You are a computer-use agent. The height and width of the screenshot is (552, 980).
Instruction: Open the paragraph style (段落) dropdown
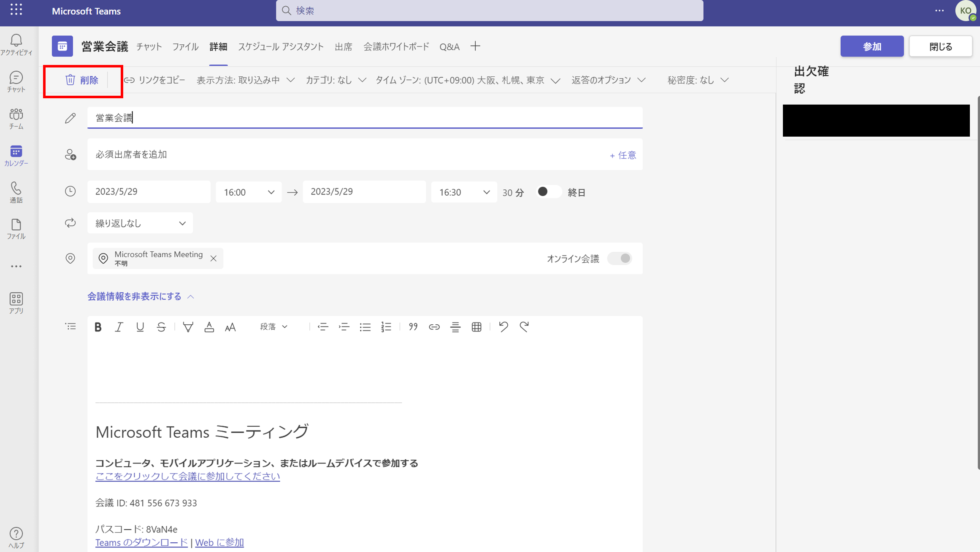tap(273, 327)
